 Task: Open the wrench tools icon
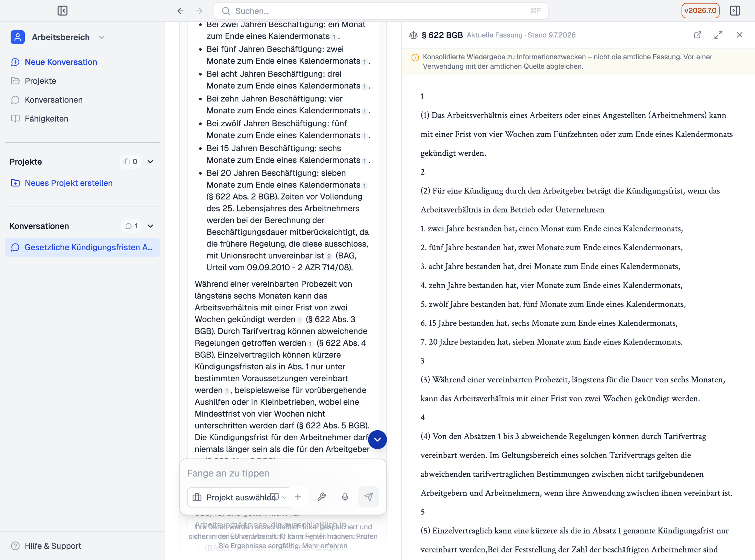point(321,497)
